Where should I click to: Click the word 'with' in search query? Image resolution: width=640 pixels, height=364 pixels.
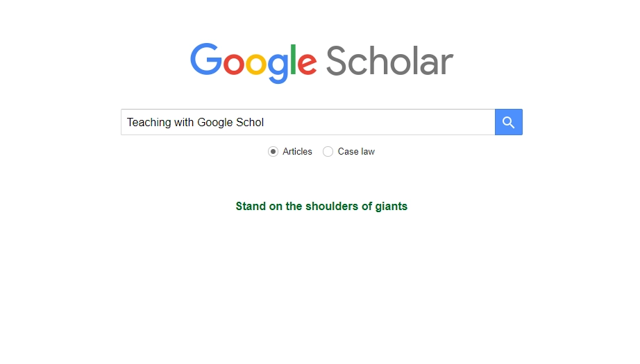(184, 122)
